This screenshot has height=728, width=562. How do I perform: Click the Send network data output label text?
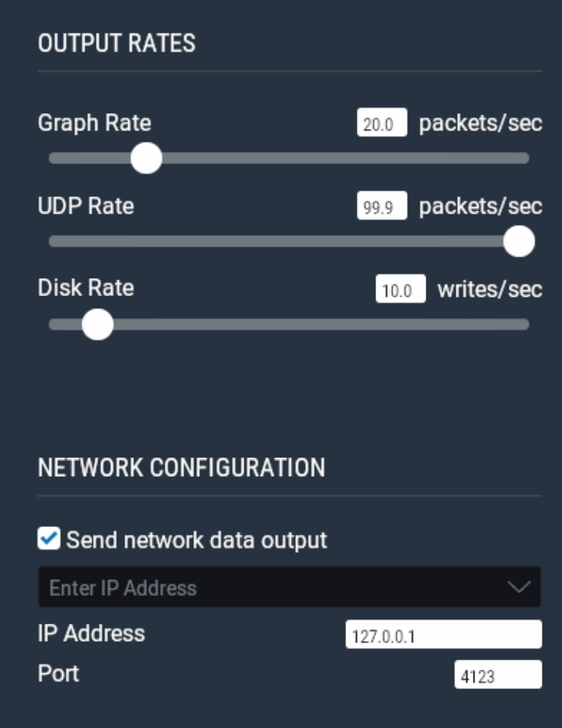coord(196,540)
